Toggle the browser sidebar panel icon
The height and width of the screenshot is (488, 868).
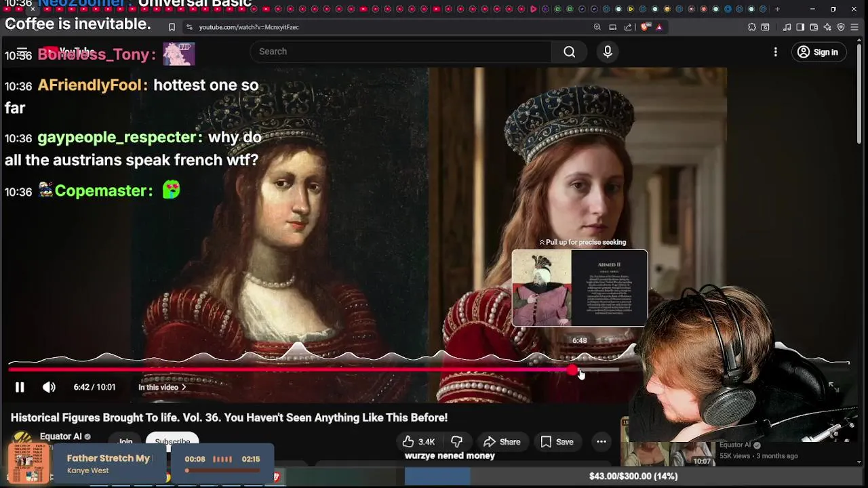click(800, 27)
